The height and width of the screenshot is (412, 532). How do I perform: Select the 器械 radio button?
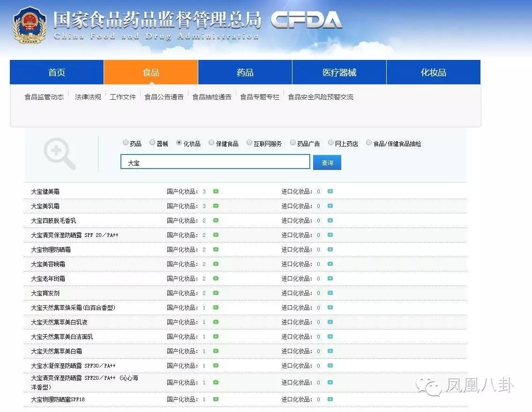pos(152,143)
